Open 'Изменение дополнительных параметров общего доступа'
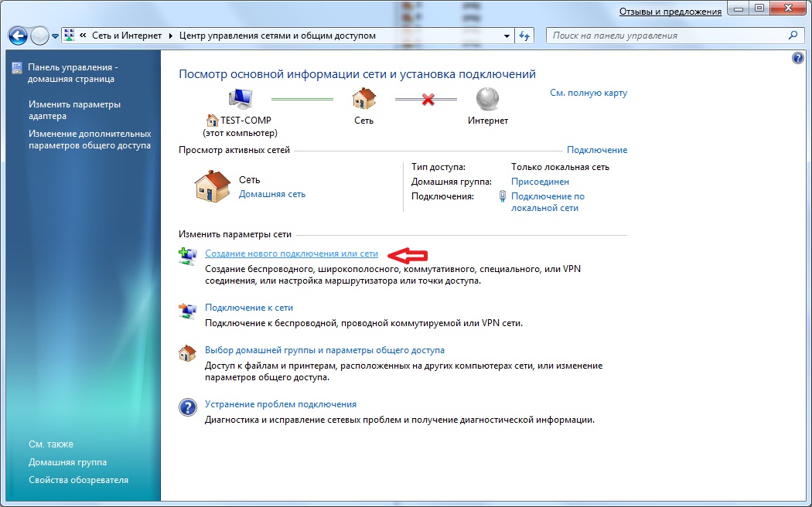The width and height of the screenshot is (812, 507). click(x=90, y=140)
